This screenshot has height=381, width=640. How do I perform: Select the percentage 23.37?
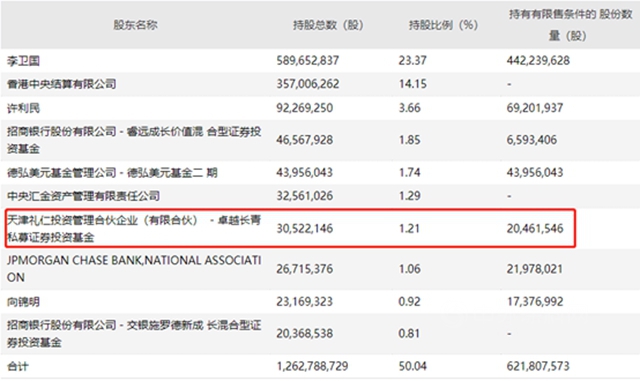[413, 60]
